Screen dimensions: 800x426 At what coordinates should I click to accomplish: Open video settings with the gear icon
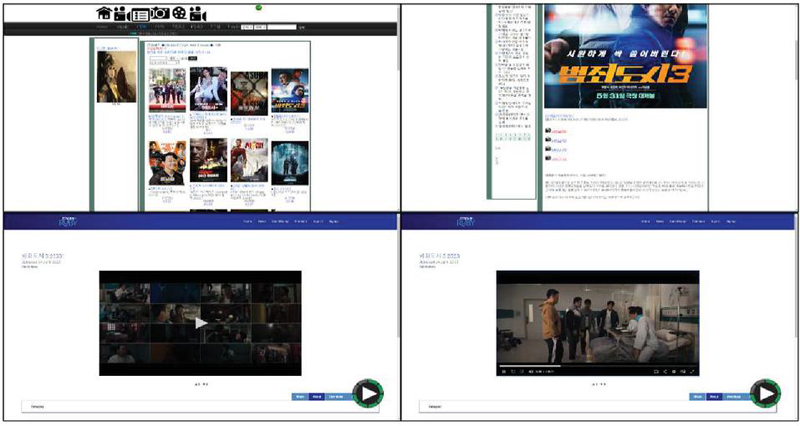coord(674,371)
